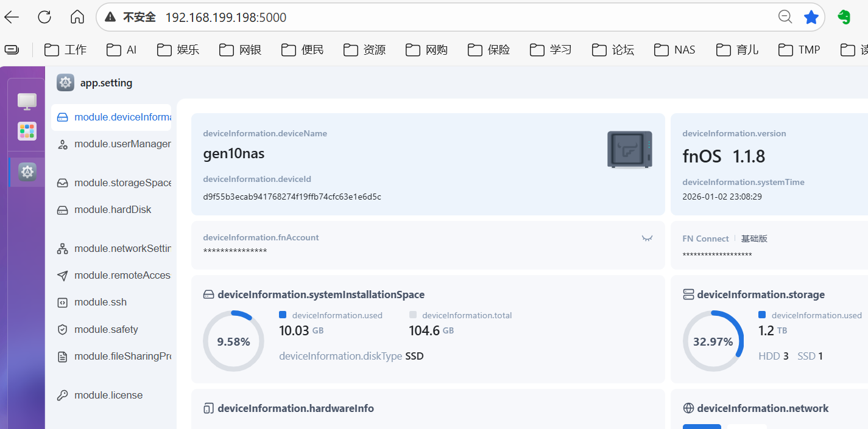Click the desktop monitor icon in left dock
The image size is (868, 429).
[27, 102]
